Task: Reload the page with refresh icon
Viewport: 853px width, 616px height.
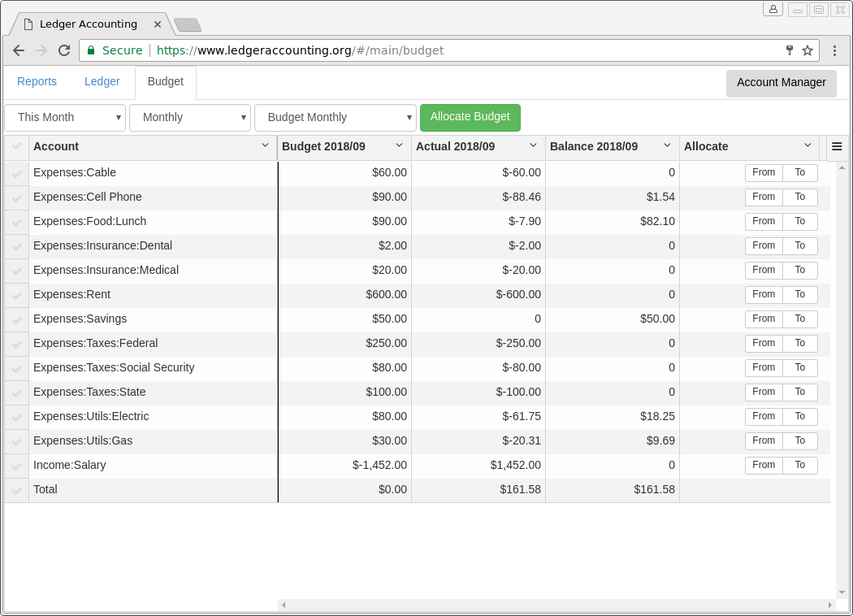Action: (x=64, y=50)
